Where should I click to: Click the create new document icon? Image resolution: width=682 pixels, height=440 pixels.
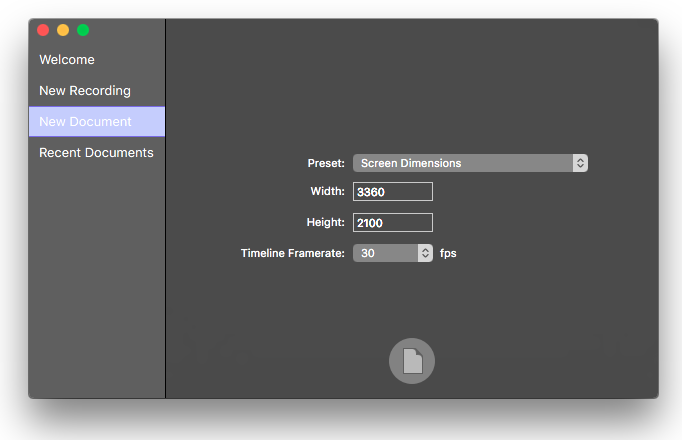tap(412, 361)
